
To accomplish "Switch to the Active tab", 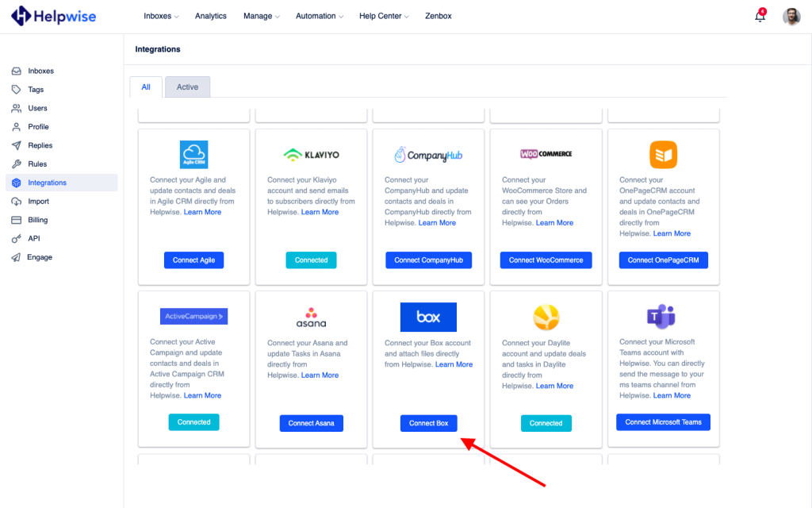I will point(187,87).
